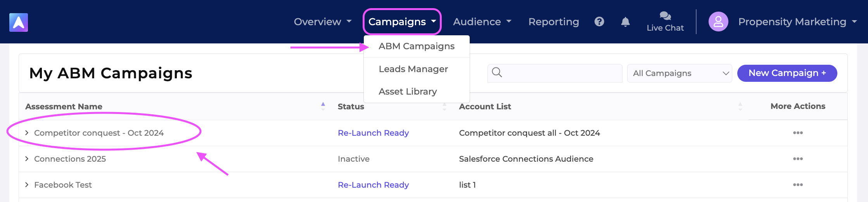This screenshot has width=868, height=202.
Task: Sort by Assessment Name column arrows
Action: [x=323, y=107]
